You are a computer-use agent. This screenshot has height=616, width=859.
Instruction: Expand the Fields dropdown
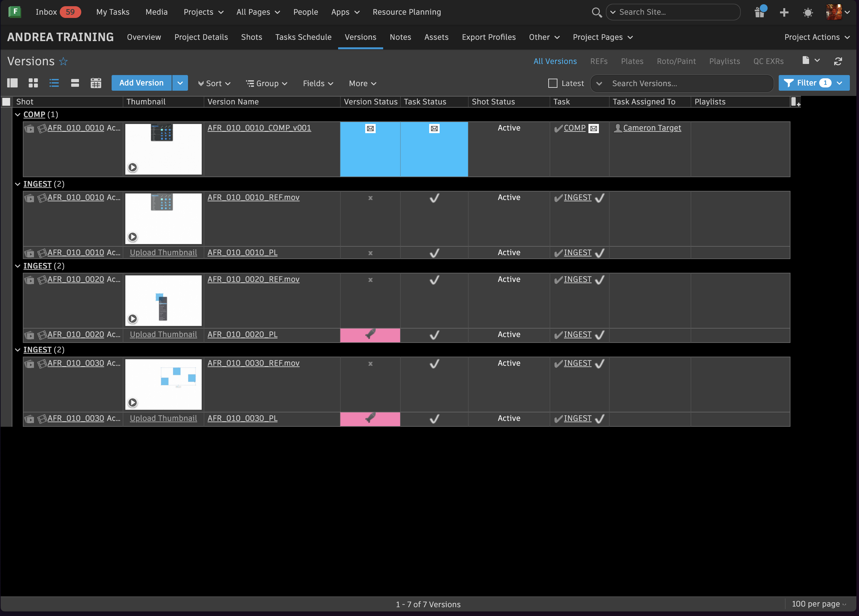pyautogui.click(x=318, y=83)
